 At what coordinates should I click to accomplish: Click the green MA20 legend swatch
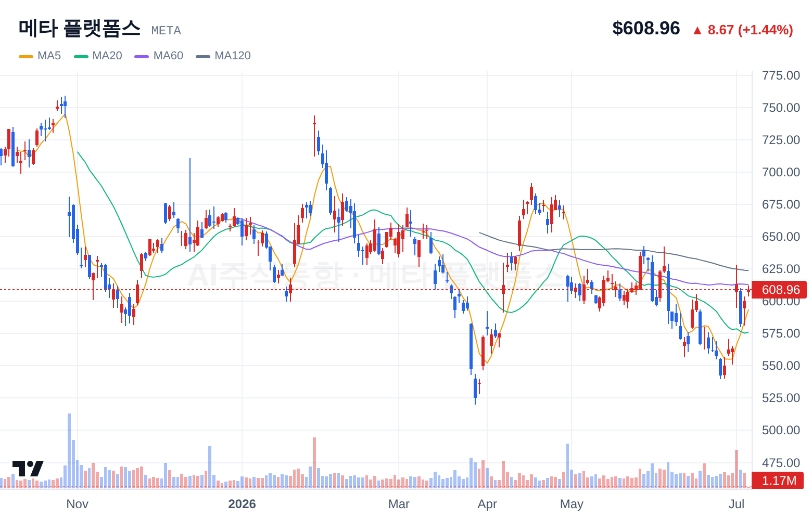point(81,56)
